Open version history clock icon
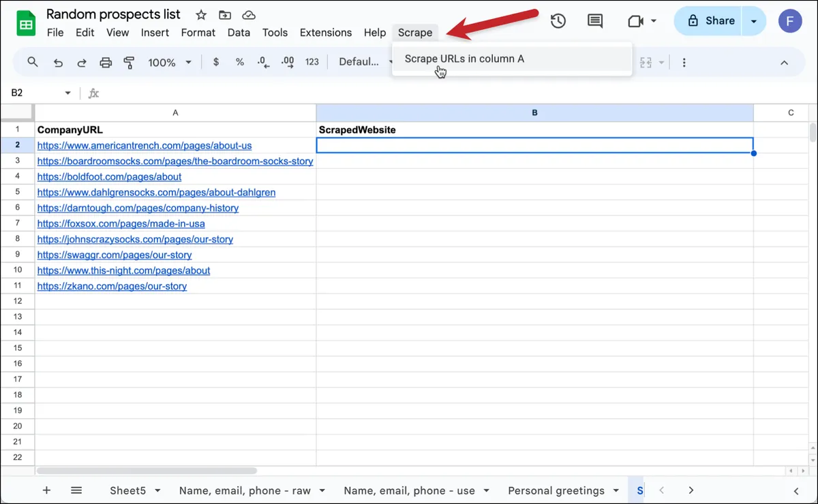 tap(558, 21)
